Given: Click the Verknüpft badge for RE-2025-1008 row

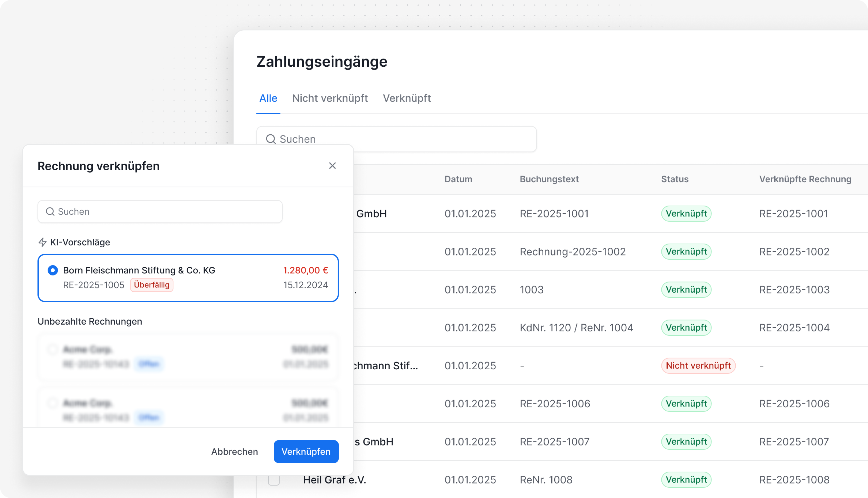Looking at the screenshot, I should pos(686,480).
